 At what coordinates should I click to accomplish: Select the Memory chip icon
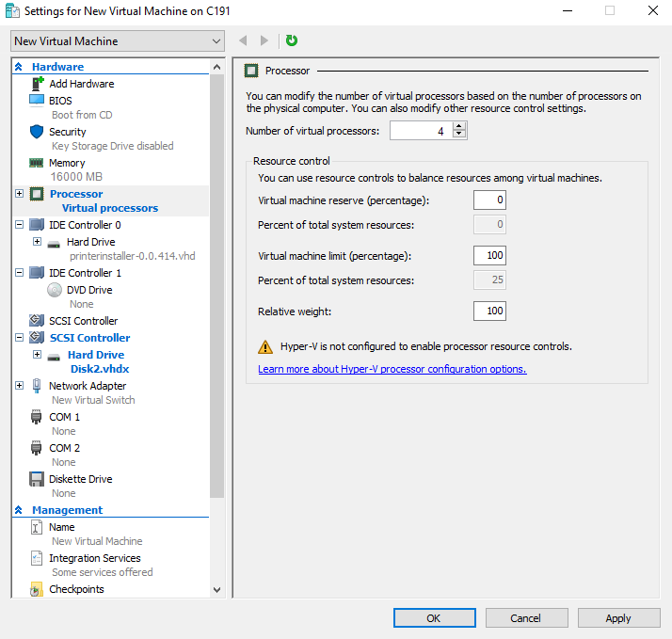pyautogui.click(x=37, y=163)
